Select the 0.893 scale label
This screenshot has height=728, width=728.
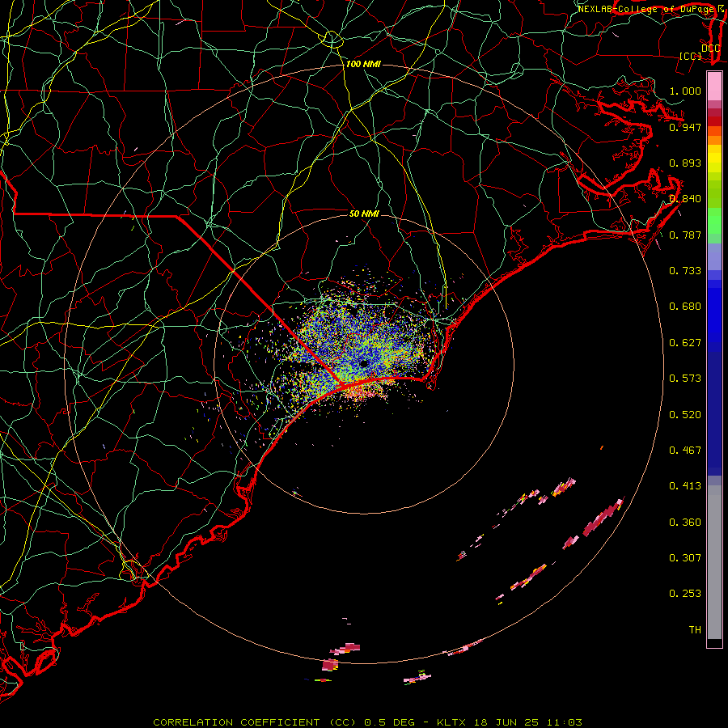[685, 163]
